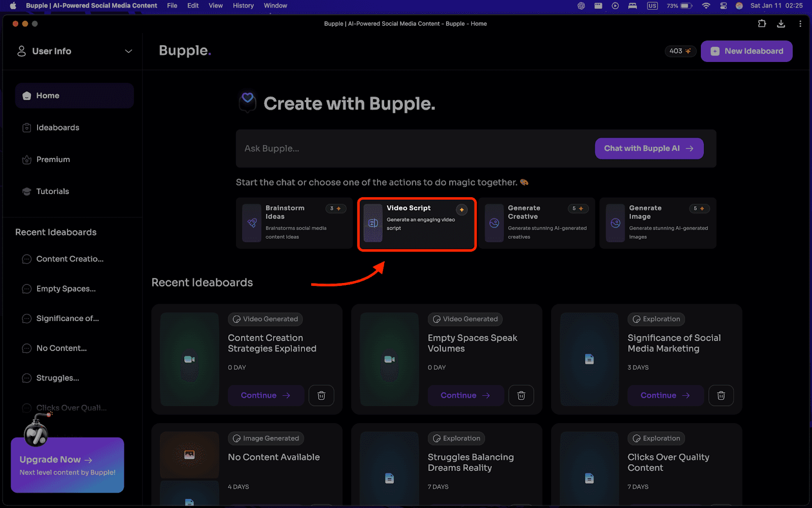This screenshot has width=812, height=508.
Task: Select the Generate Image action card
Action: click(x=658, y=223)
